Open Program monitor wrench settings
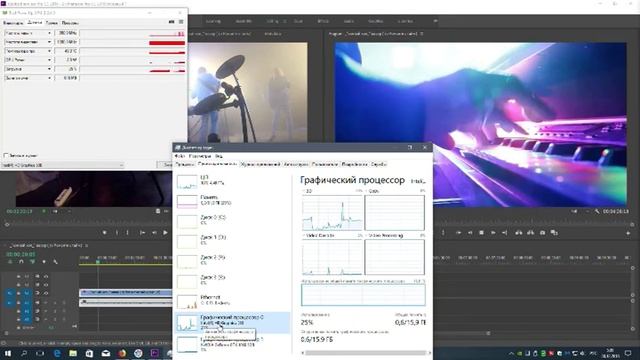The height and width of the screenshot is (360, 640). coord(597,211)
